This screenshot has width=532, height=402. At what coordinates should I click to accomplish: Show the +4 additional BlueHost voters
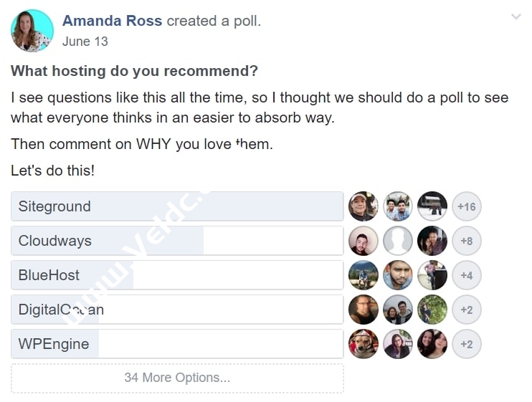click(x=467, y=275)
